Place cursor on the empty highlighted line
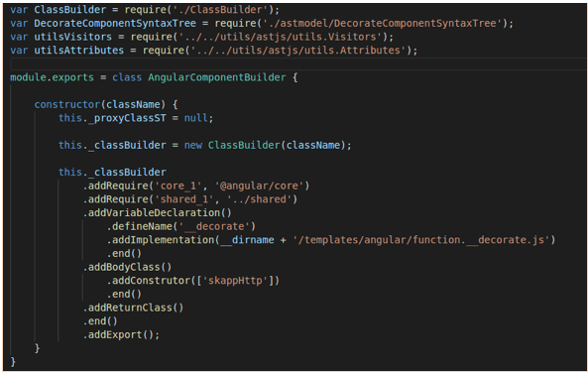This screenshot has width=588, height=373. [298, 63]
